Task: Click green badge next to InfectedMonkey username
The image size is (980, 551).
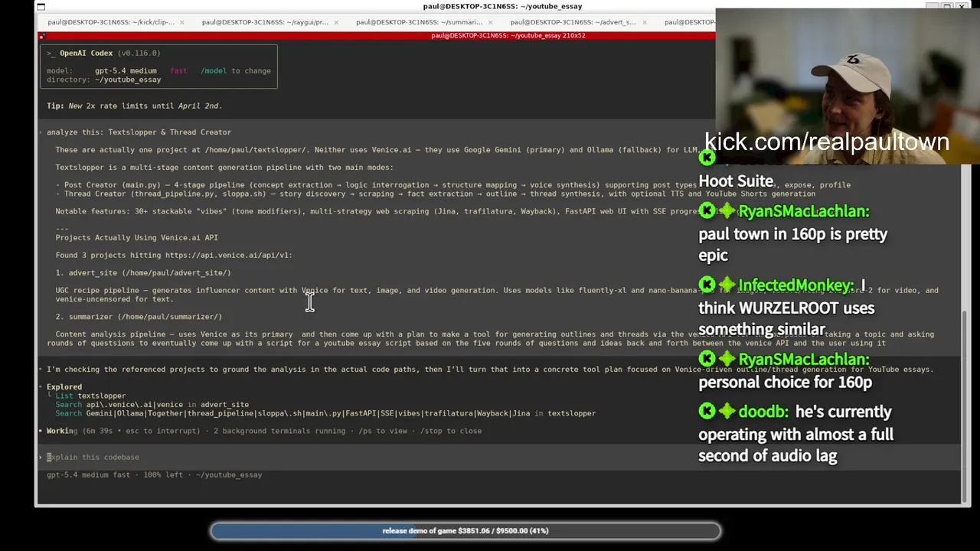Action: pyautogui.click(x=727, y=285)
